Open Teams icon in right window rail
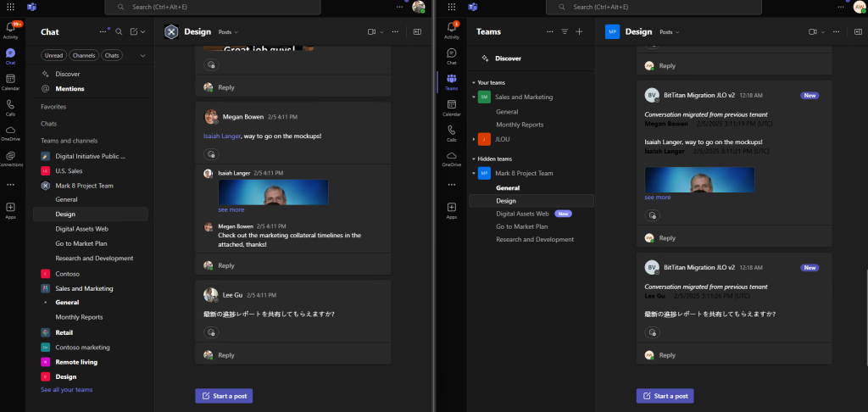This screenshot has height=412, width=868. [452, 82]
